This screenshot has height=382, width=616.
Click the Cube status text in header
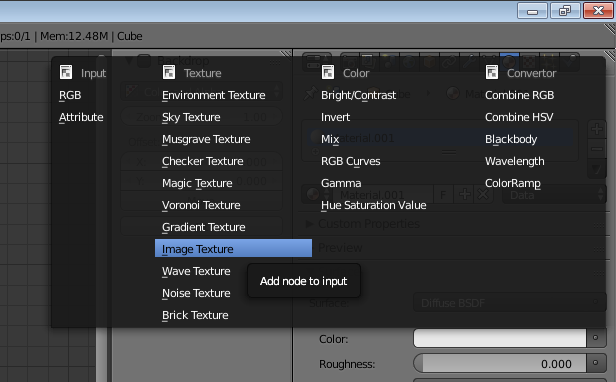click(130, 36)
